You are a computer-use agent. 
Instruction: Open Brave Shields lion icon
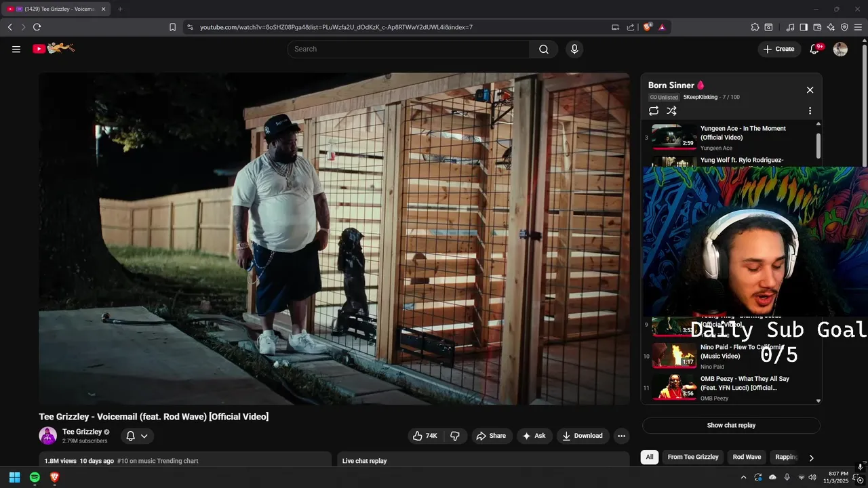tap(648, 27)
